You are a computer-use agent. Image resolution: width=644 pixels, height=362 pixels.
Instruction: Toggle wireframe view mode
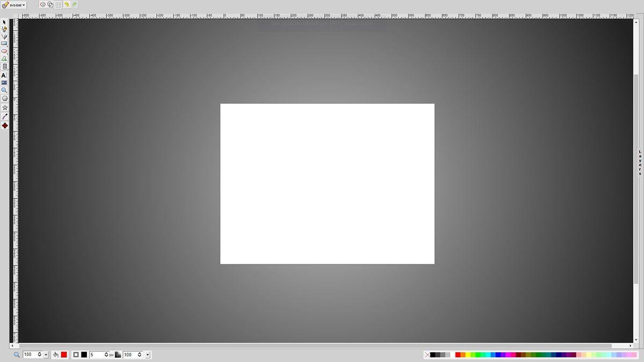pyautogui.click(x=50, y=4)
